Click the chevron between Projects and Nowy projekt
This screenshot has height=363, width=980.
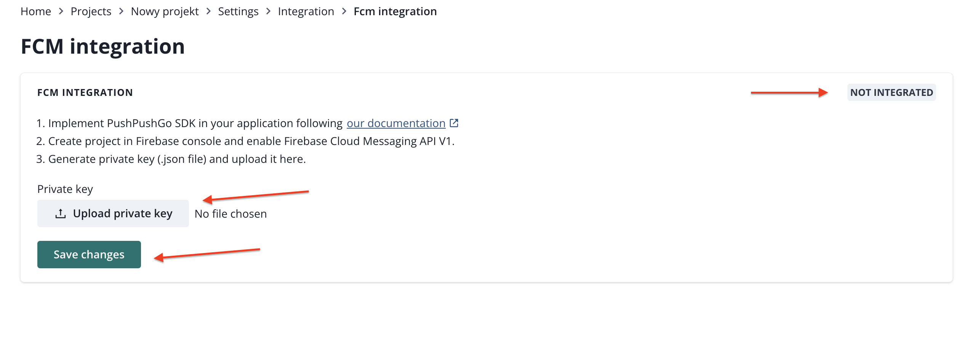point(121,11)
